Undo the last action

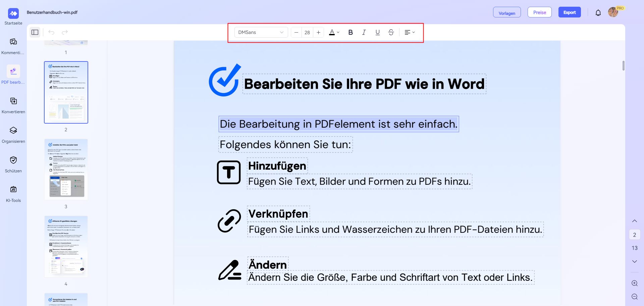[x=51, y=32]
